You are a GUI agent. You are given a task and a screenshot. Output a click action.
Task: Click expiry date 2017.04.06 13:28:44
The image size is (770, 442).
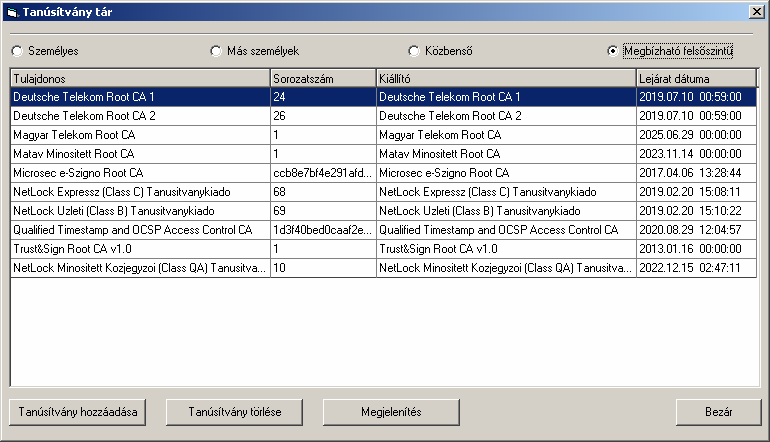pos(696,173)
